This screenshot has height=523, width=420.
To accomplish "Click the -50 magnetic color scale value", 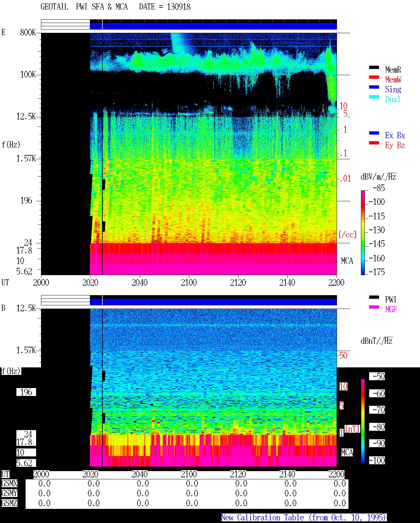I will coord(377,376).
